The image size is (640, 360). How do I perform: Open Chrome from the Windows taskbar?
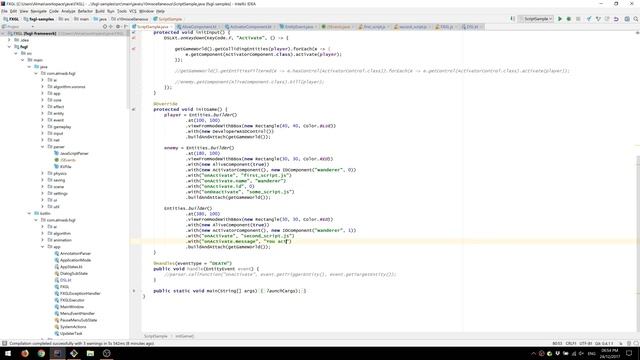point(41,353)
